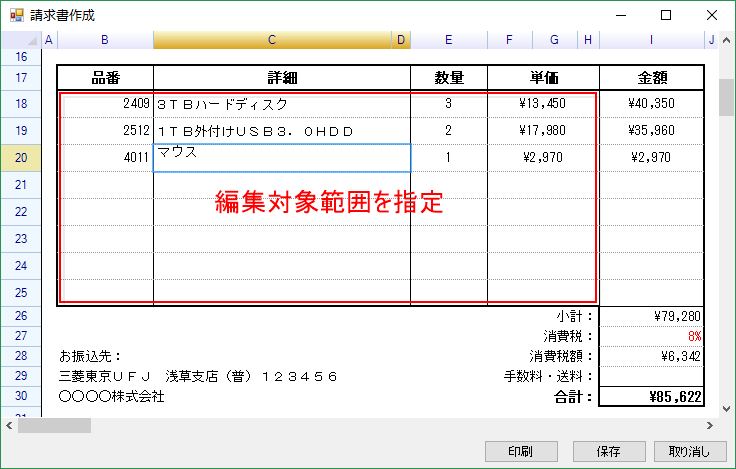Click the unit price cell ¥17,980

coord(543,130)
